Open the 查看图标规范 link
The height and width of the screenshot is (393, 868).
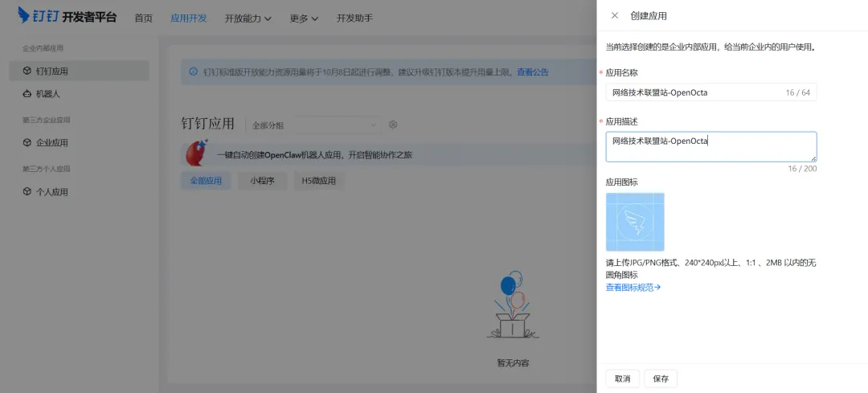tap(633, 287)
